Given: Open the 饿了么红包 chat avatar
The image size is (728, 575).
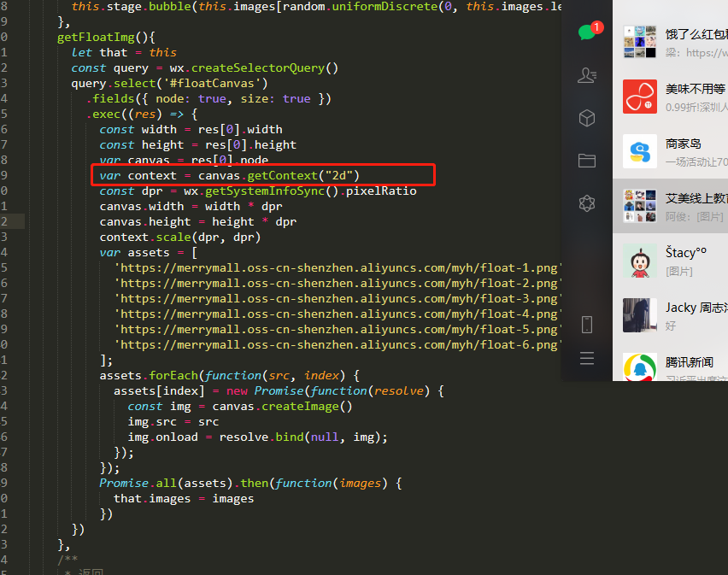Looking at the screenshot, I should [640, 42].
